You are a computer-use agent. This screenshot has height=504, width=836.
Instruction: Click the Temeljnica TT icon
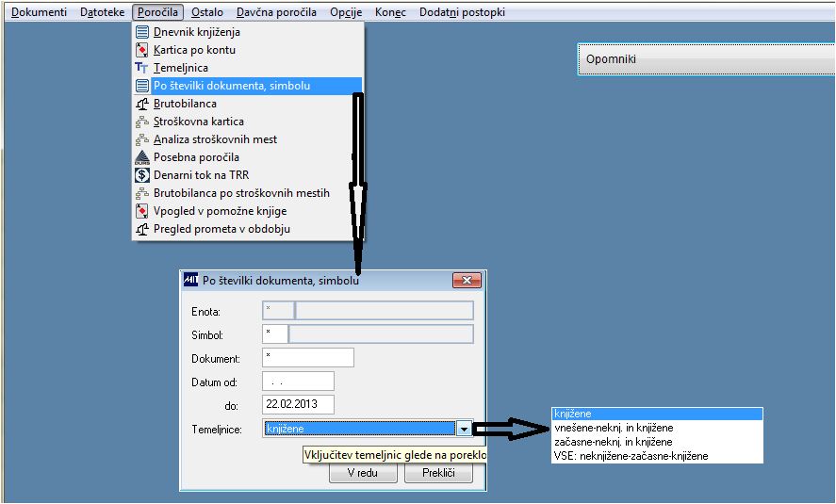click(x=141, y=68)
